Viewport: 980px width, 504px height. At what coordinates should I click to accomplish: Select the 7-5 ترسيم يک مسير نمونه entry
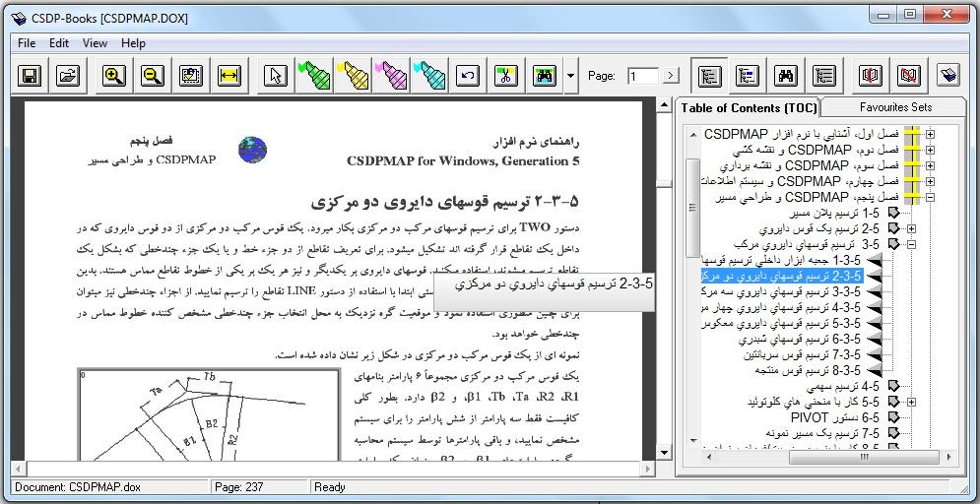pos(822,433)
